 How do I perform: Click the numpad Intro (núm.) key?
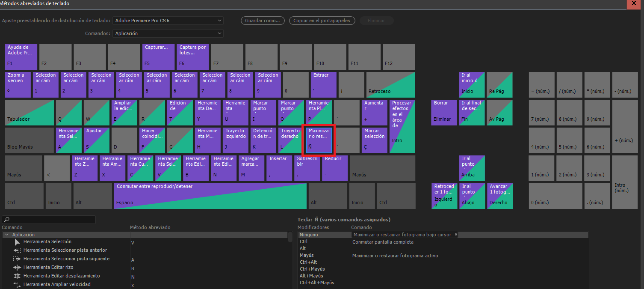point(625,182)
